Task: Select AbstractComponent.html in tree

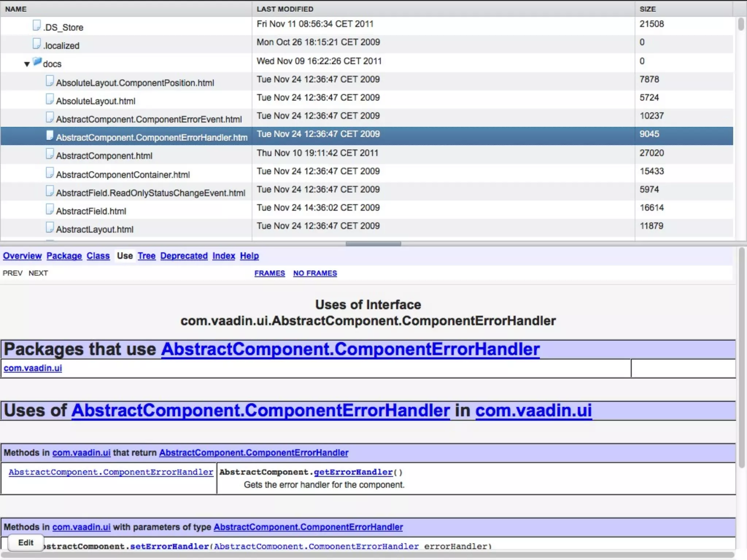Action: coord(104,156)
